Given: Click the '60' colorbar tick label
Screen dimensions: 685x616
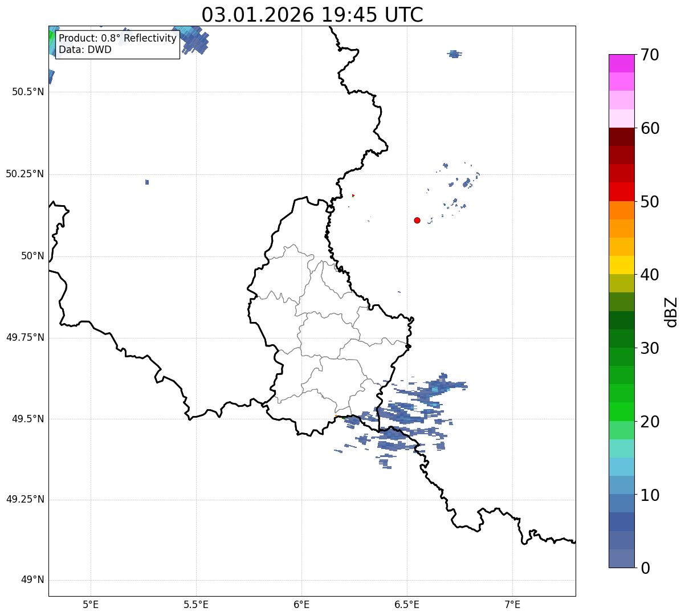Looking at the screenshot, I should 650,128.
